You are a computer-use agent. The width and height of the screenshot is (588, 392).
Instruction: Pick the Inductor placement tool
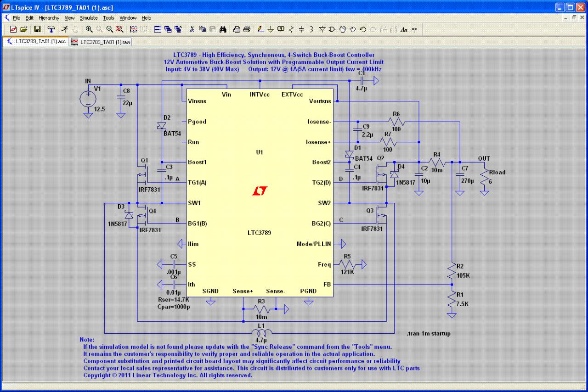(311, 29)
